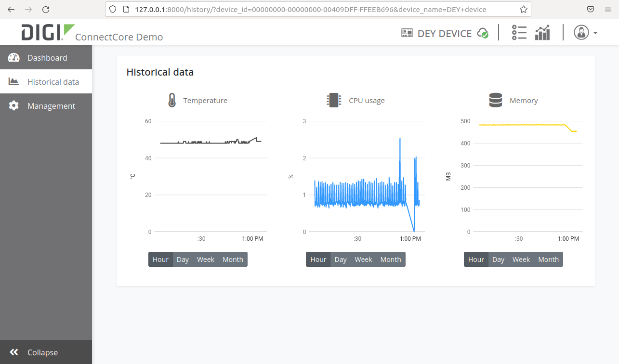Click the device board icon beside DEY DEVICE
The width and height of the screenshot is (619, 364).
click(407, 33)
